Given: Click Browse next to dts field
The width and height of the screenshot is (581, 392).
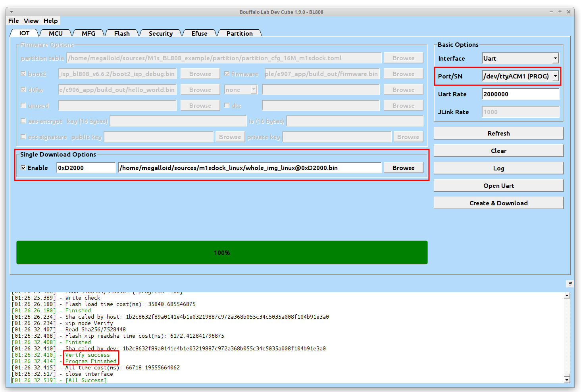Looking at the screenshot, I should point(403,105).
